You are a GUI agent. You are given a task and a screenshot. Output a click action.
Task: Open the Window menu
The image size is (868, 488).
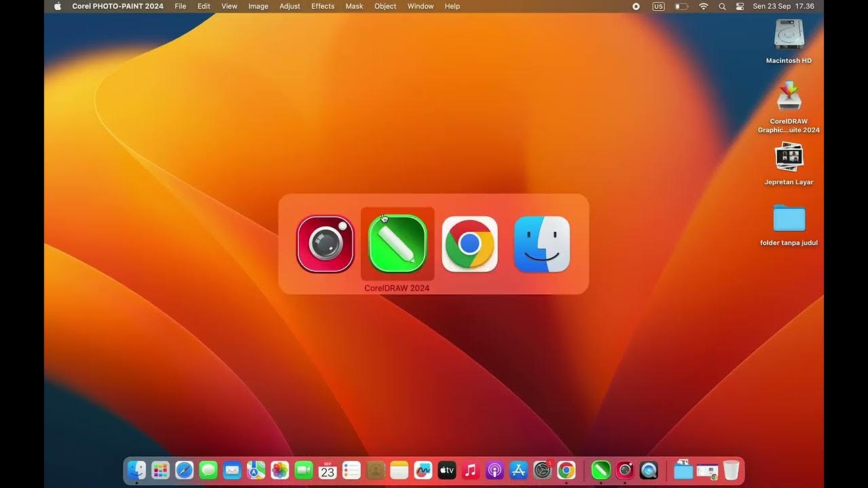coord(420,6)
